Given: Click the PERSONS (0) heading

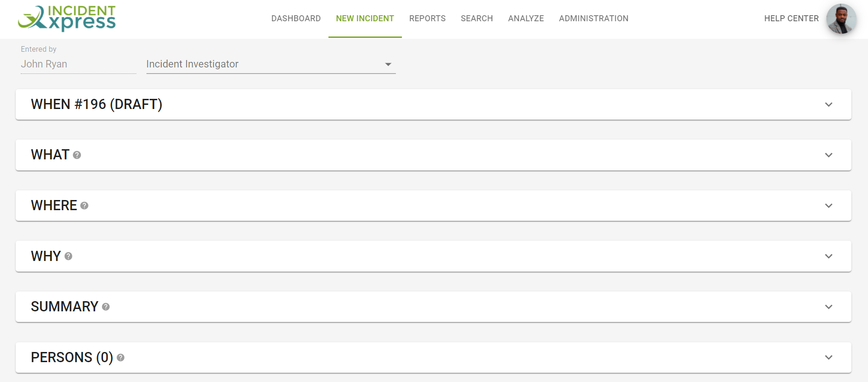Looking at the screenshot, I should coord(72,358).
